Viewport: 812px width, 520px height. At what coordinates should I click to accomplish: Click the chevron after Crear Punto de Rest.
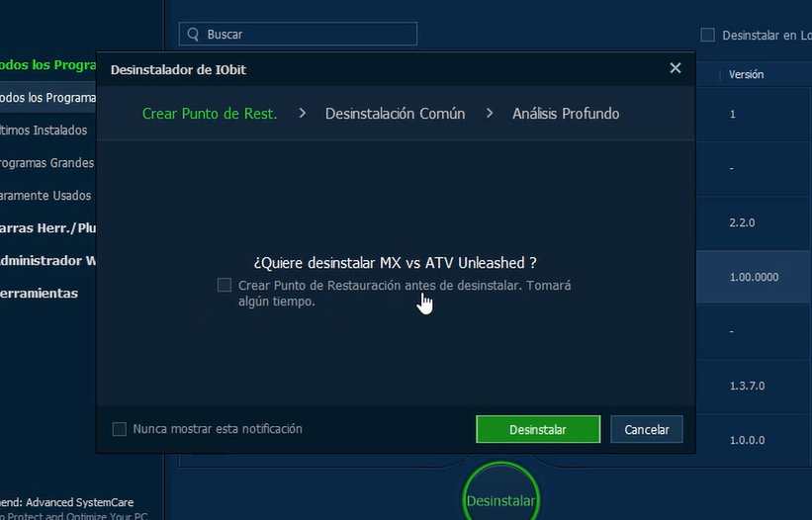303,113
